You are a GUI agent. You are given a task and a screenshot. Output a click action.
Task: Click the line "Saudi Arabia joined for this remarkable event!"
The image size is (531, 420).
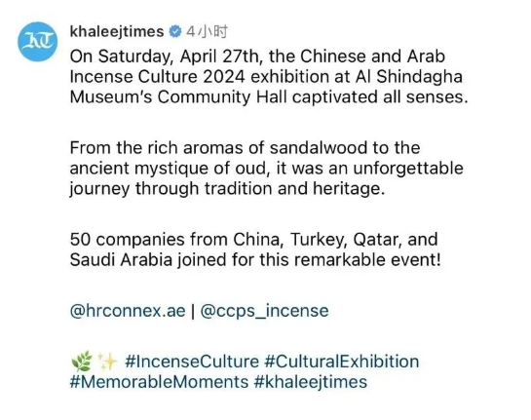(255, 260)
